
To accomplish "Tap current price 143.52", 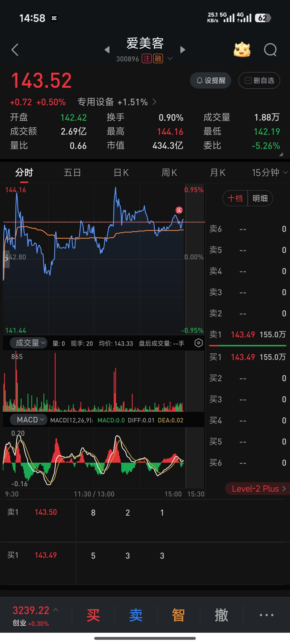I will pos(41,80).
